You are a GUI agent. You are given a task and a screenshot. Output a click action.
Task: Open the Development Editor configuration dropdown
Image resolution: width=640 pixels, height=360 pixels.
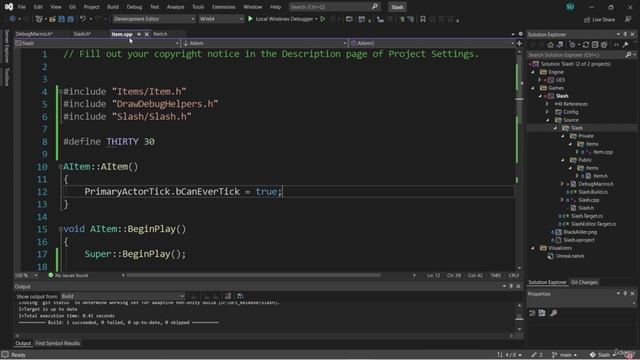(154, 19)
